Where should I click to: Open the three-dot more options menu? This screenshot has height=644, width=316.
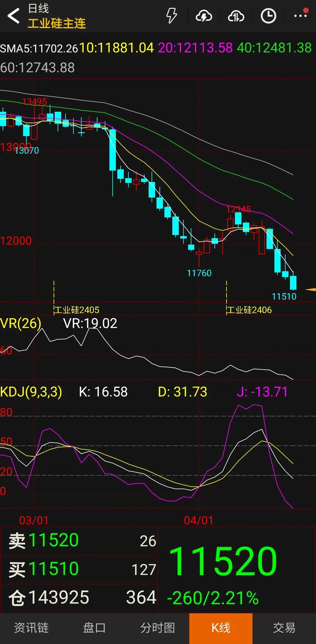(301, 15)
